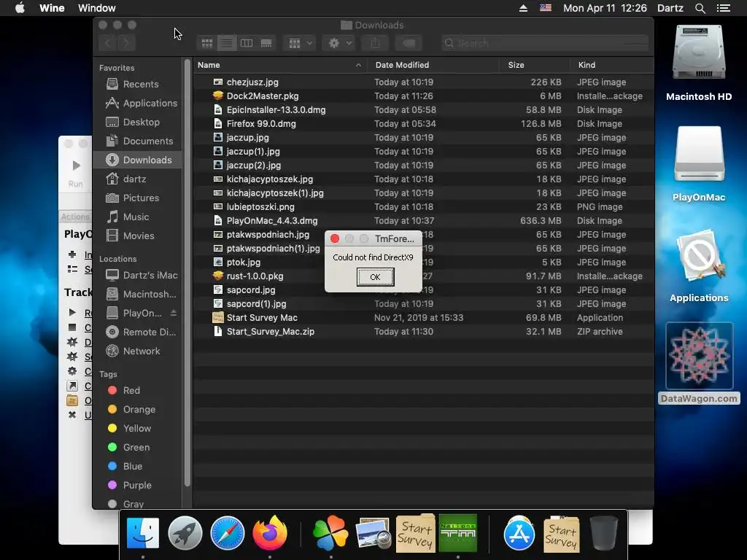Open the group-by dropdown in Finder toolbar

(x=300, y=43)
